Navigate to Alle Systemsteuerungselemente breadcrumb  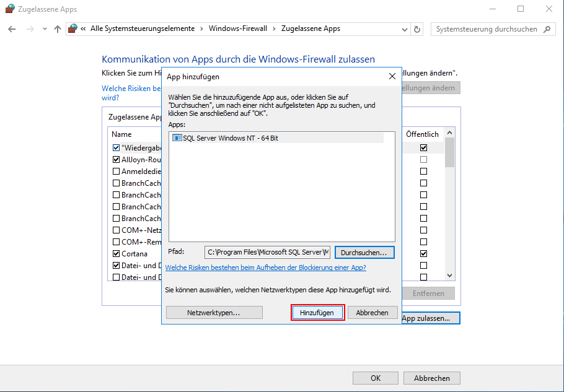[143, 28]
